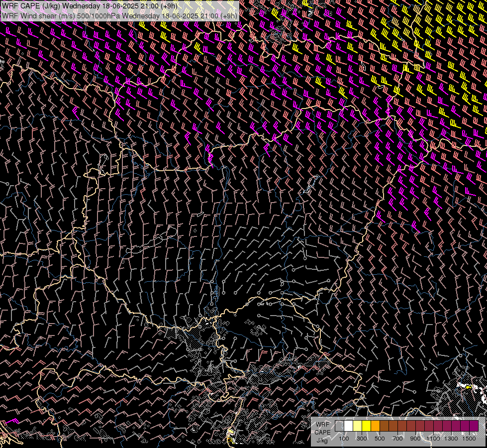
Task: Click the CAPE word in the legend
Action: click(x=322, y=433)
